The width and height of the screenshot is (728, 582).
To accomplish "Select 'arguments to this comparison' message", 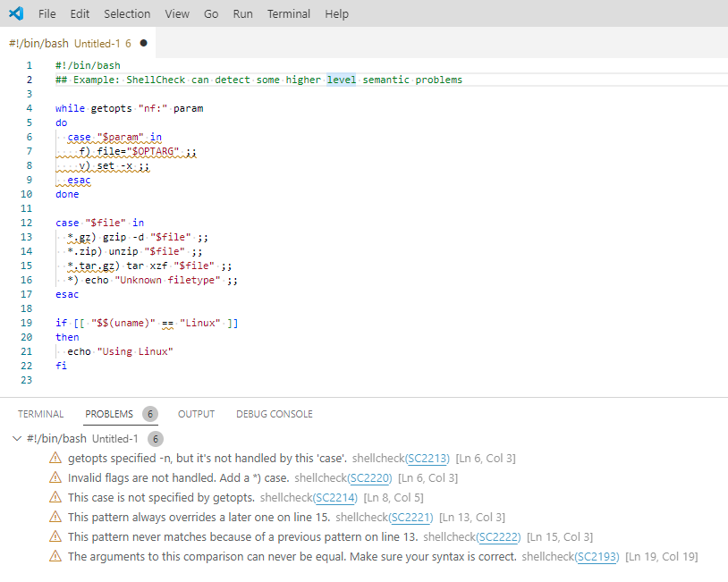I will click(292, 556).
